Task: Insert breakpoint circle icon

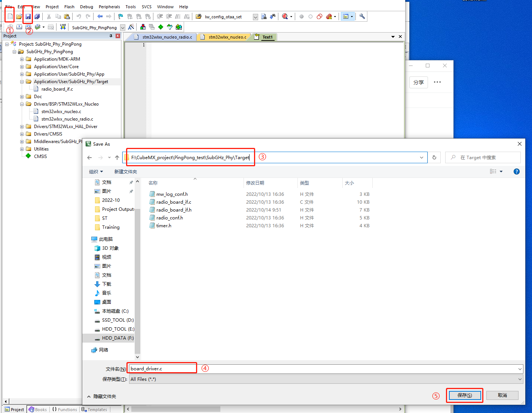Action: (302, 16)
